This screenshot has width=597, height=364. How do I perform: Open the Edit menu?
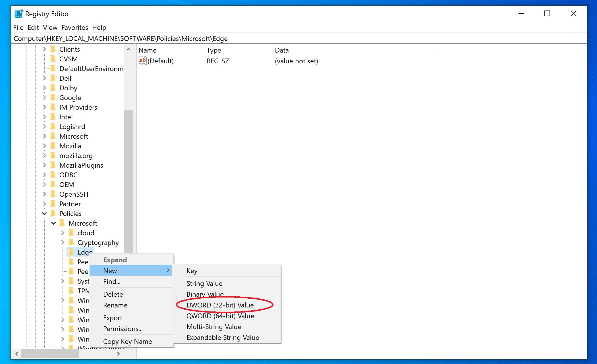[33, 28]
